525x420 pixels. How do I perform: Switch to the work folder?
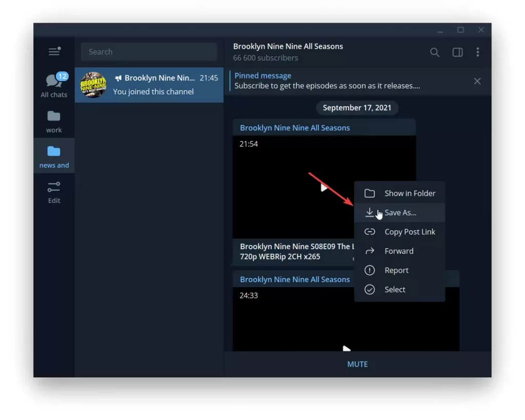point(54,122)
